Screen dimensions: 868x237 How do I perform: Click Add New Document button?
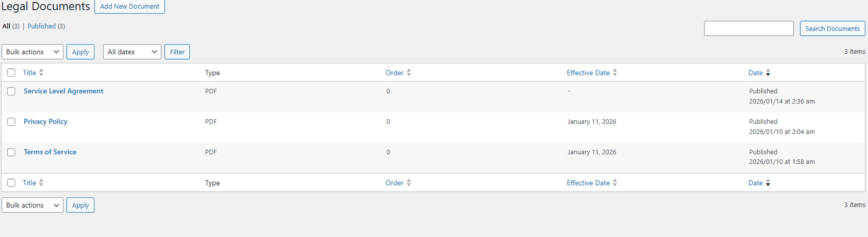[x=130, y=7]
